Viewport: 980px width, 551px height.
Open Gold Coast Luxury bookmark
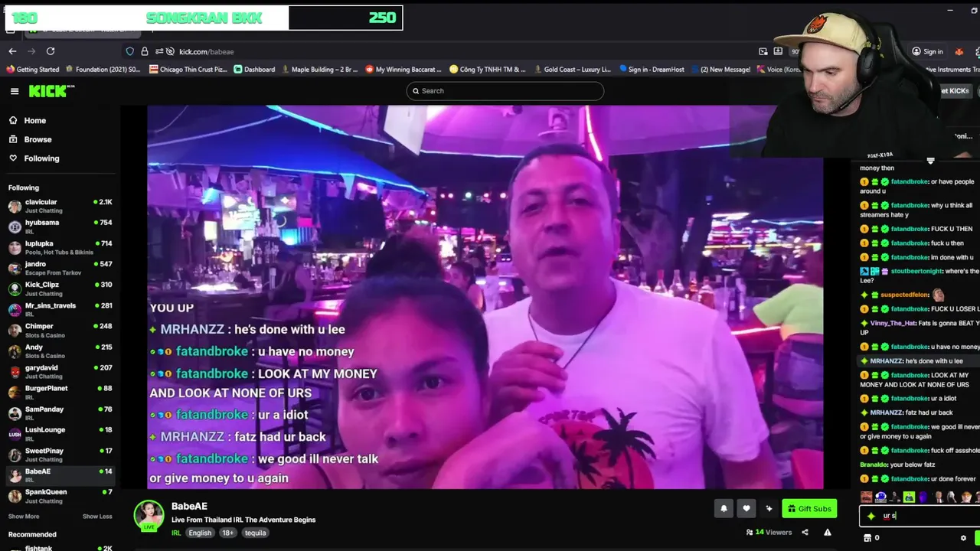pyautogui.click(x=572, y=70)
